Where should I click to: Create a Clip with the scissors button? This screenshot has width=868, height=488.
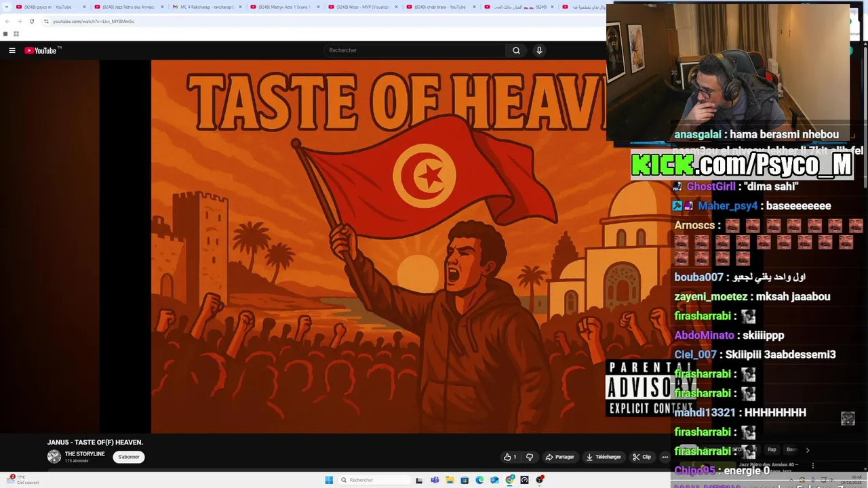[x=642, y=457]
